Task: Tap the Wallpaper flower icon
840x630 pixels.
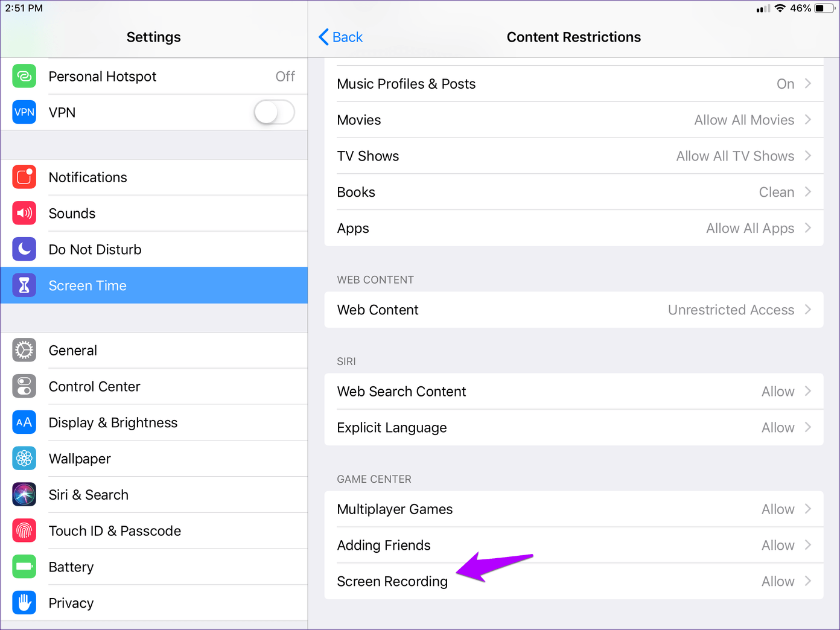Action: pos(24,459)
